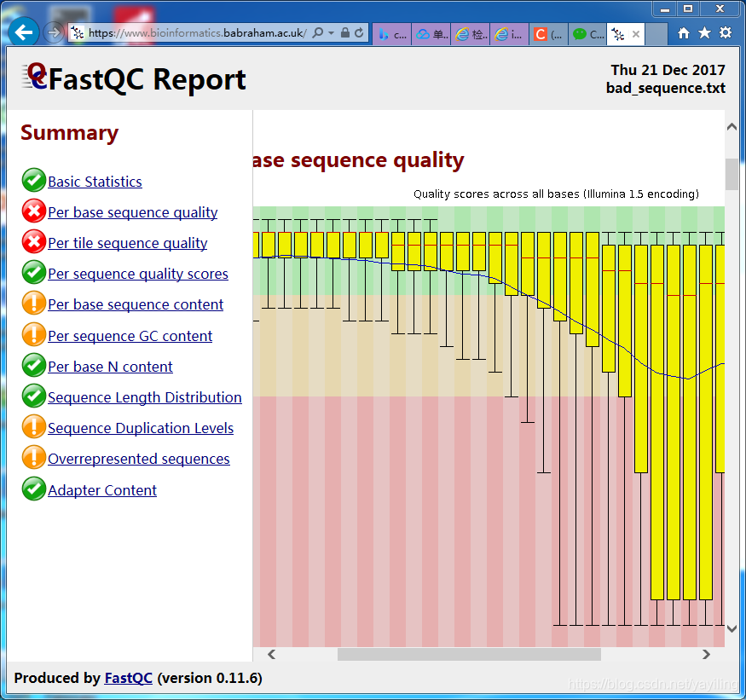Minimize the browser window
This screenshot has height=700, width=746.
tap(665, 9)
